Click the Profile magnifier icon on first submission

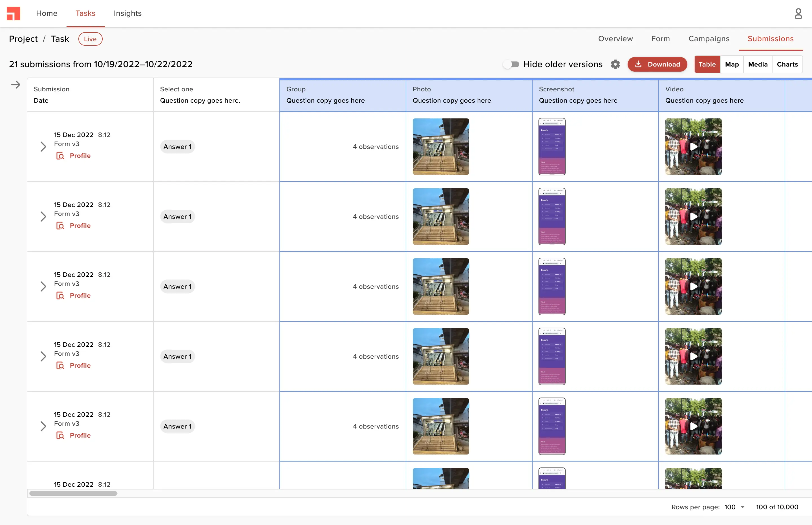coord(60,155)
